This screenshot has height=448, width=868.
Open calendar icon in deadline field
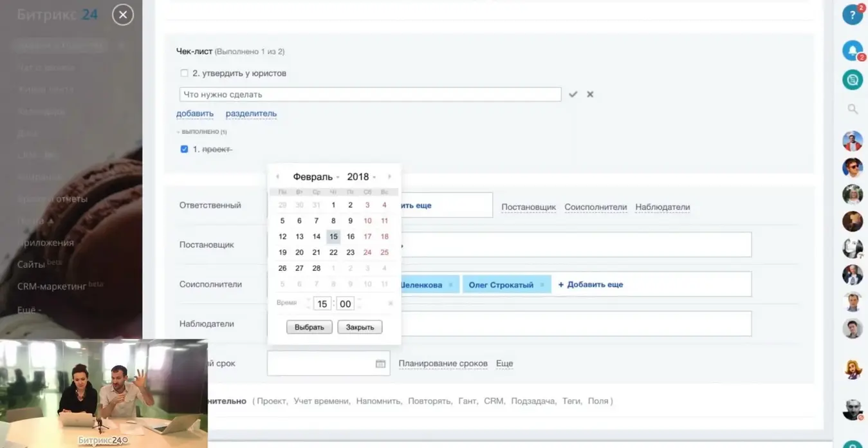coord(380,364)
